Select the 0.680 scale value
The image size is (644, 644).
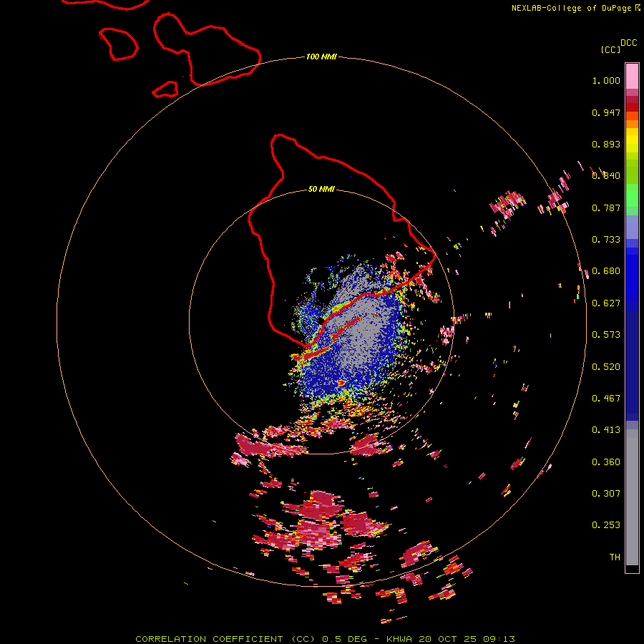606,271
